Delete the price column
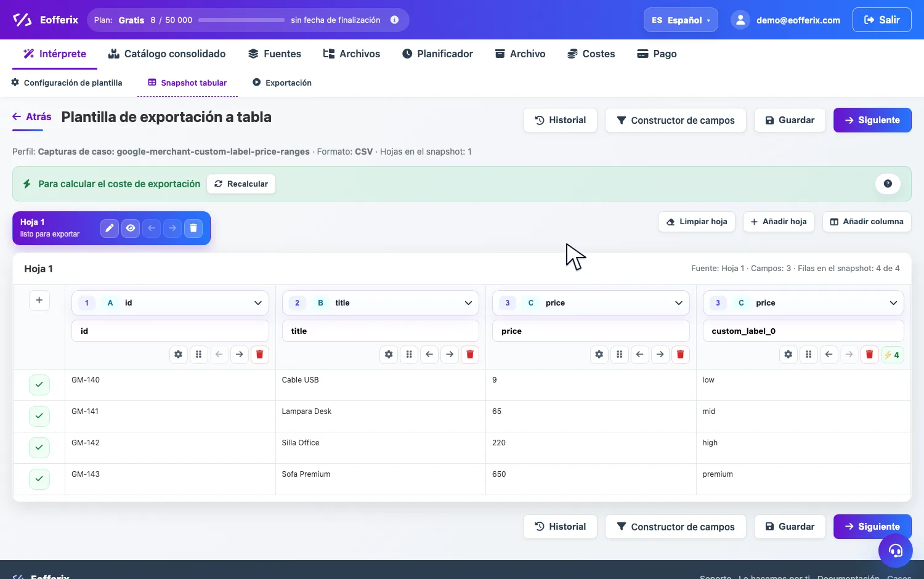 [x=680, y=354]
